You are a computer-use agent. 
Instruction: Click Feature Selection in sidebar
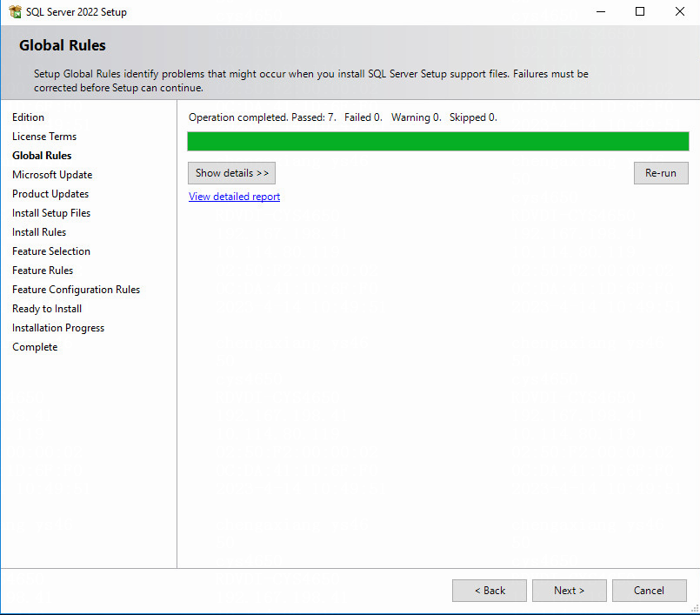point(51,251)
